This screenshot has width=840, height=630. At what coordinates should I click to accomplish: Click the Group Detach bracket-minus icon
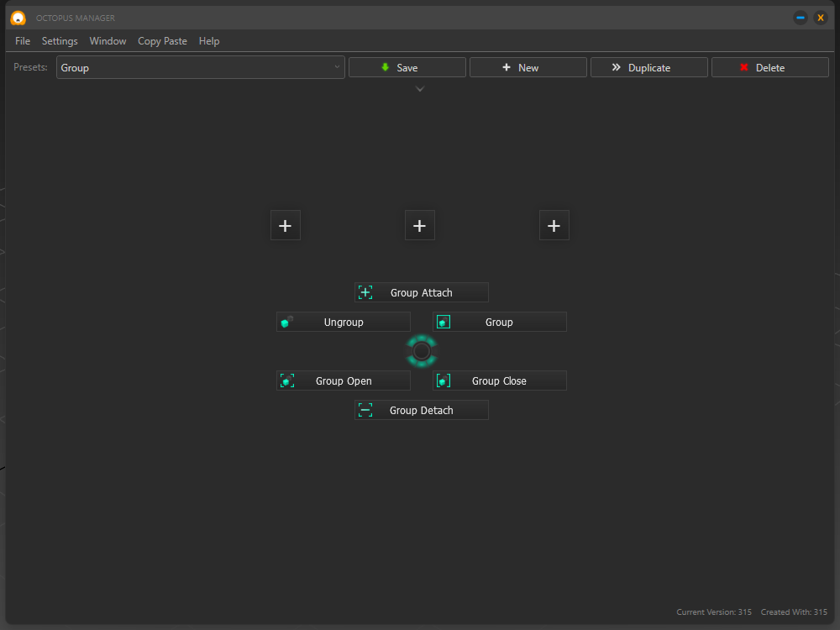click(365, 411)
